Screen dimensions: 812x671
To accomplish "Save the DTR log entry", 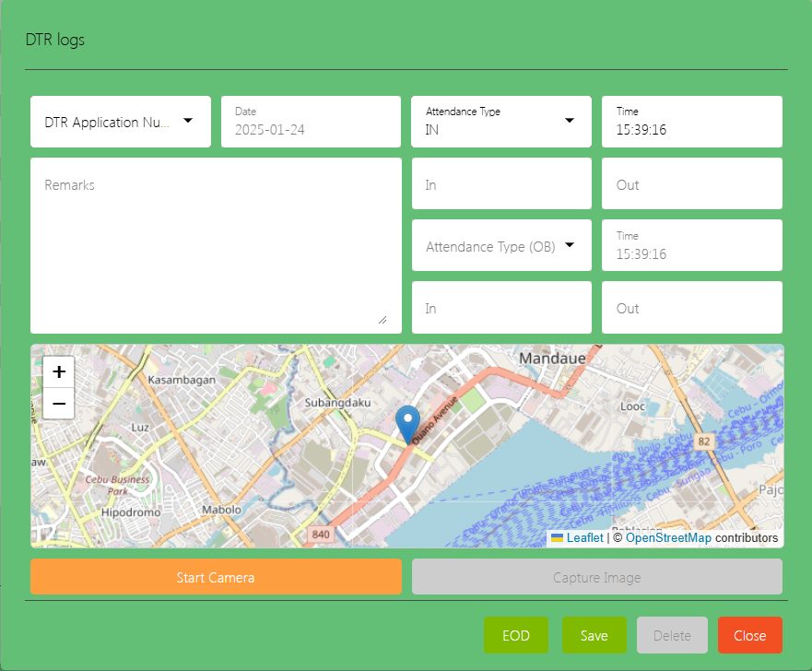I will coord(594,635).
